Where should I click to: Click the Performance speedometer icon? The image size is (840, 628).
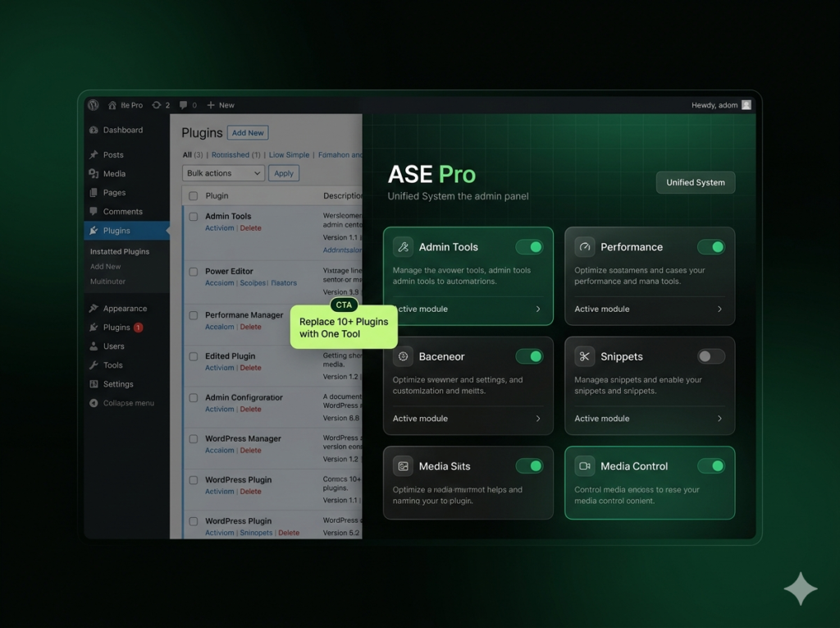(584, 247)
